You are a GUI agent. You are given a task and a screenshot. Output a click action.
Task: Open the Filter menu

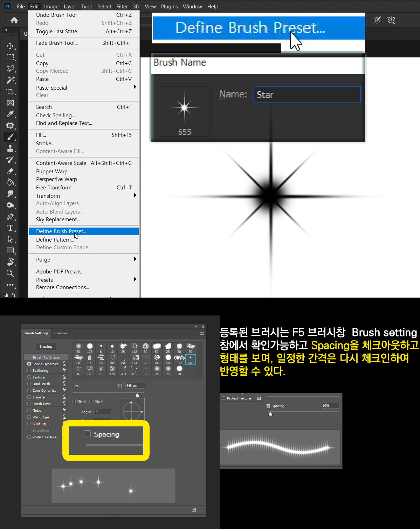tap(122, 6)
